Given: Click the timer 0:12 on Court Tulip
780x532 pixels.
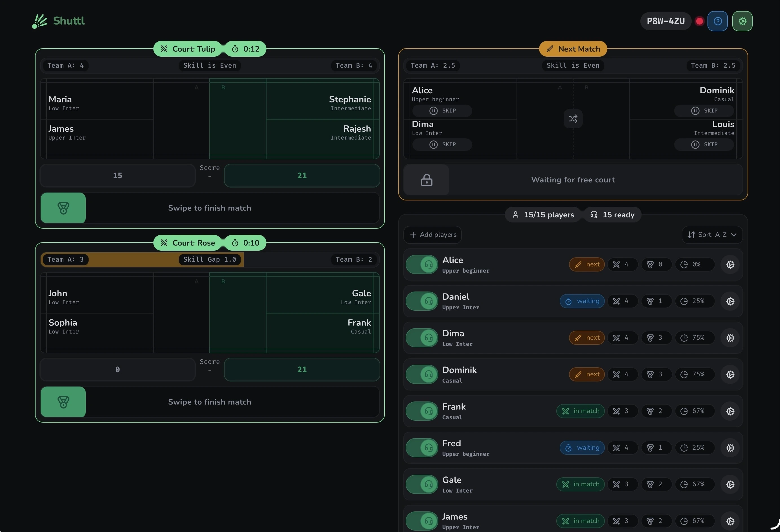Looking at the screenshot, I should (246, 49).
